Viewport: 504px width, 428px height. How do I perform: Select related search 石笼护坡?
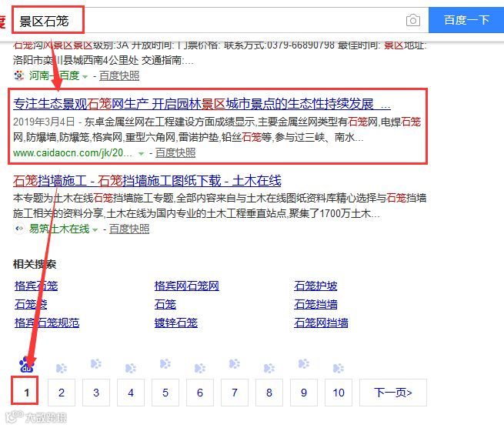pyautogui.click(x=315, y=286)
